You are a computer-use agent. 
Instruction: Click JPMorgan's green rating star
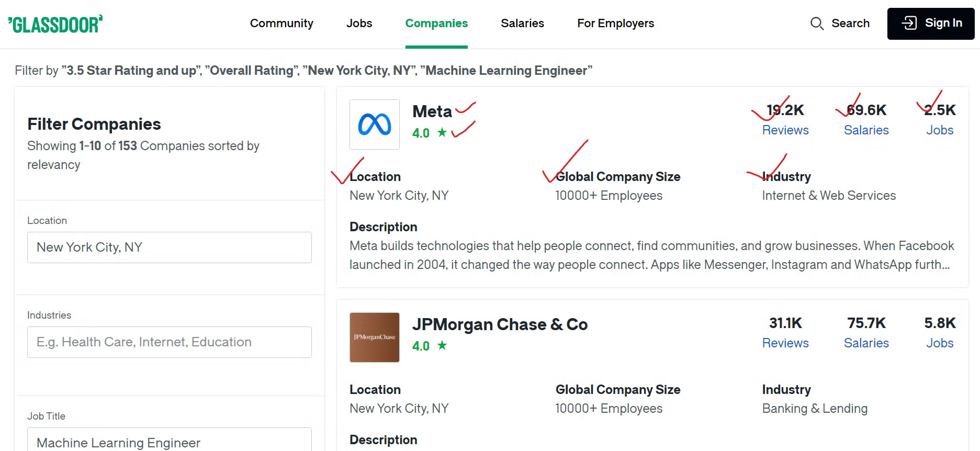[x=441, y=345]
